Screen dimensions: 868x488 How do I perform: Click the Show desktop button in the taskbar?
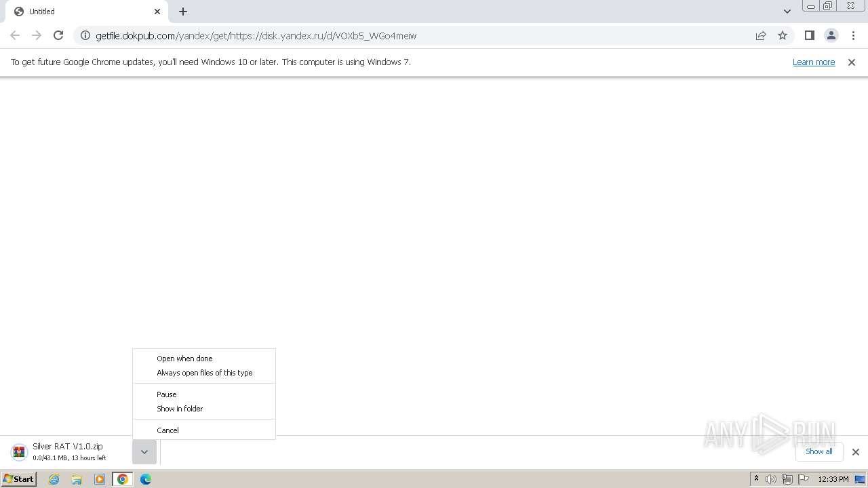pos(861,479)
